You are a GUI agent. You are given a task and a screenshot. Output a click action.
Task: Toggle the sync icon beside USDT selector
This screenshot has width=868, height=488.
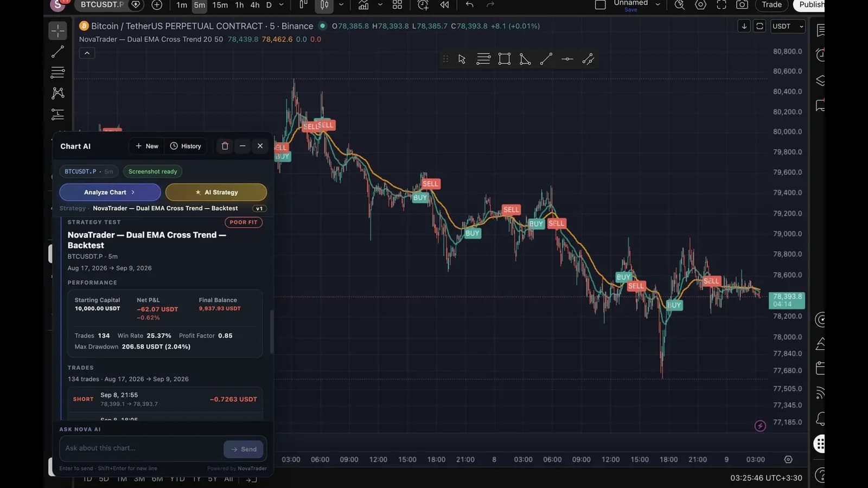[x=759, y=26]
